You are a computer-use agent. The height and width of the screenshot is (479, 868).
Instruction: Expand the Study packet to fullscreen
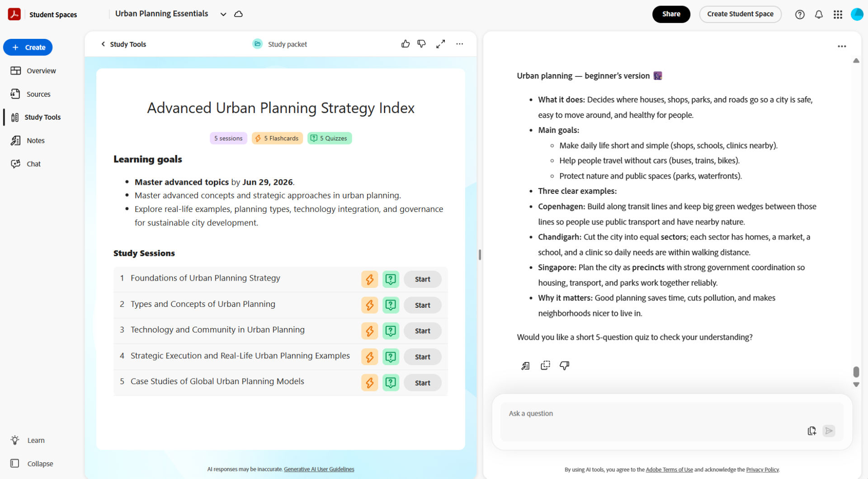click(441, 44)
